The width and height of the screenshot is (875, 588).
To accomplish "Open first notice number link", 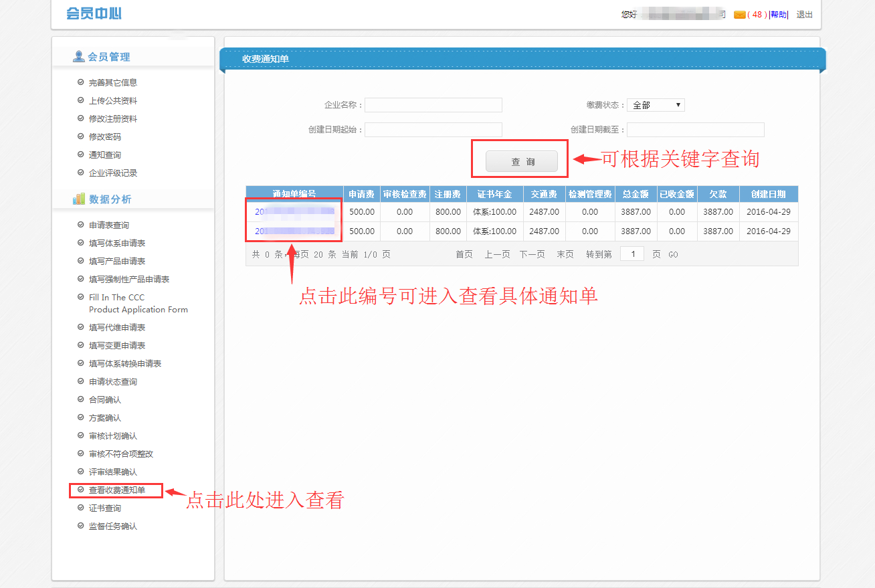I will click(x=294, y=211).
